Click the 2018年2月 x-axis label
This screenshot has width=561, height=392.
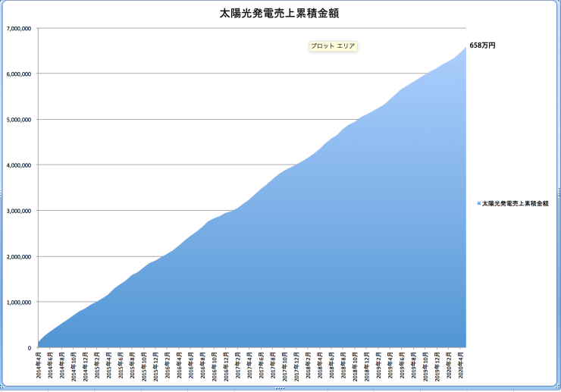[309, 365]
